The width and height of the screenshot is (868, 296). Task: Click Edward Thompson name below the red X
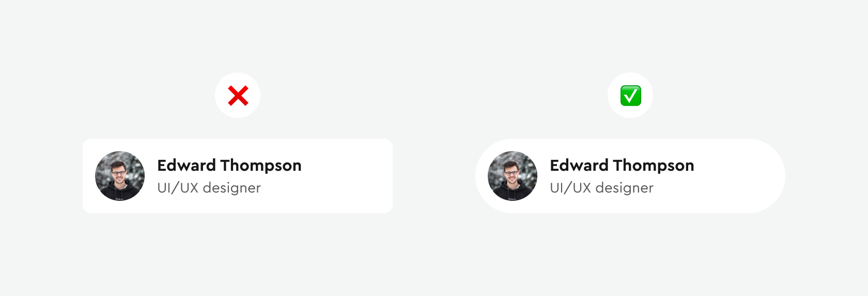[x=229, y=166]
